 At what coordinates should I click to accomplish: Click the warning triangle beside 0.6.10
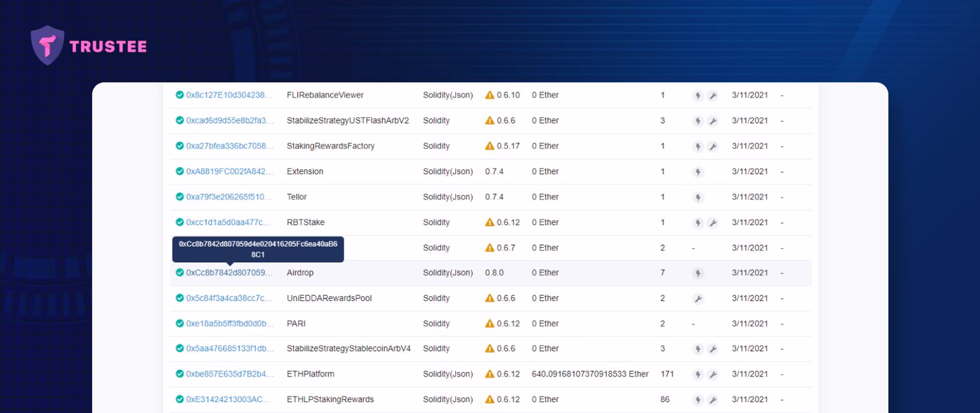click(x=489, y=95)
